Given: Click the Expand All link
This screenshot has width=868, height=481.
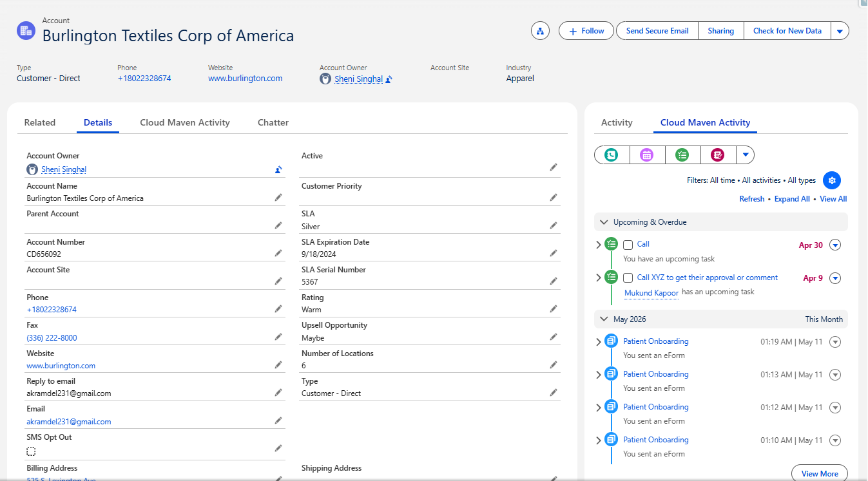Looking at the screenshot, I should coord(792,199).
